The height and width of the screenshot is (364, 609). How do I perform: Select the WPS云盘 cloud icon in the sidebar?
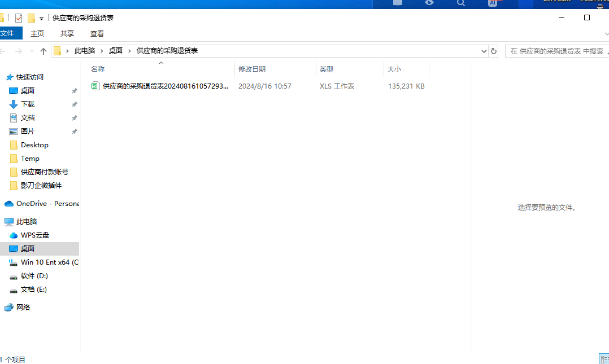14,235
